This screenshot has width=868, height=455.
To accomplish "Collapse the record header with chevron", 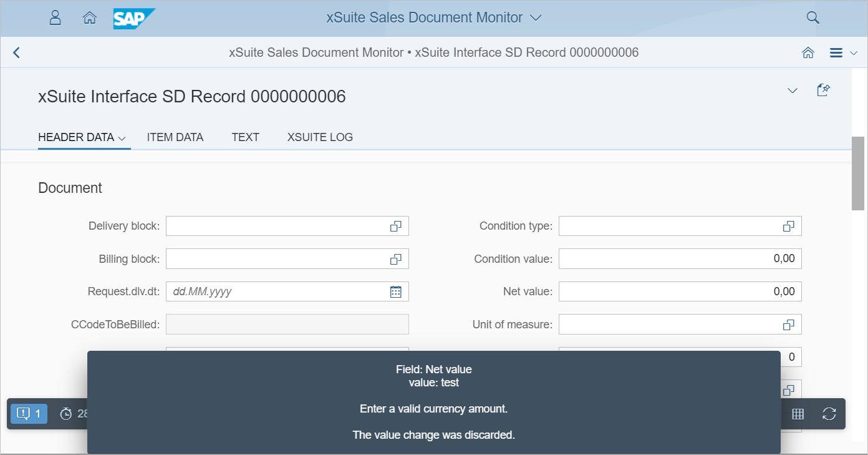I will [x=792, y=91].
